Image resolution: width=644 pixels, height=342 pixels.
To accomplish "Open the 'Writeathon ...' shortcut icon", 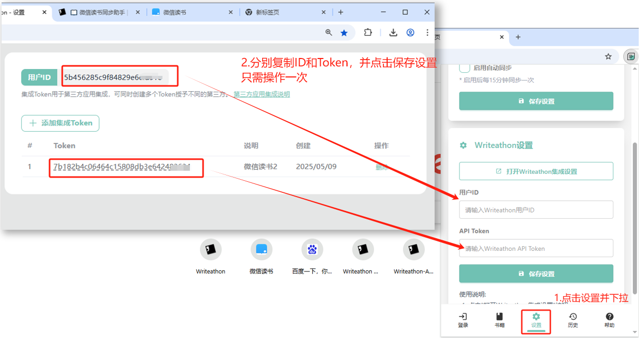I will tap(363, 249).
